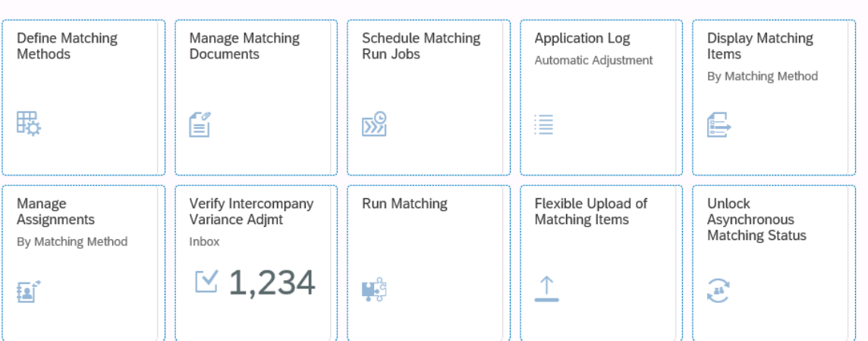Click the Manage Assignments contact icon

coord(28,291)
